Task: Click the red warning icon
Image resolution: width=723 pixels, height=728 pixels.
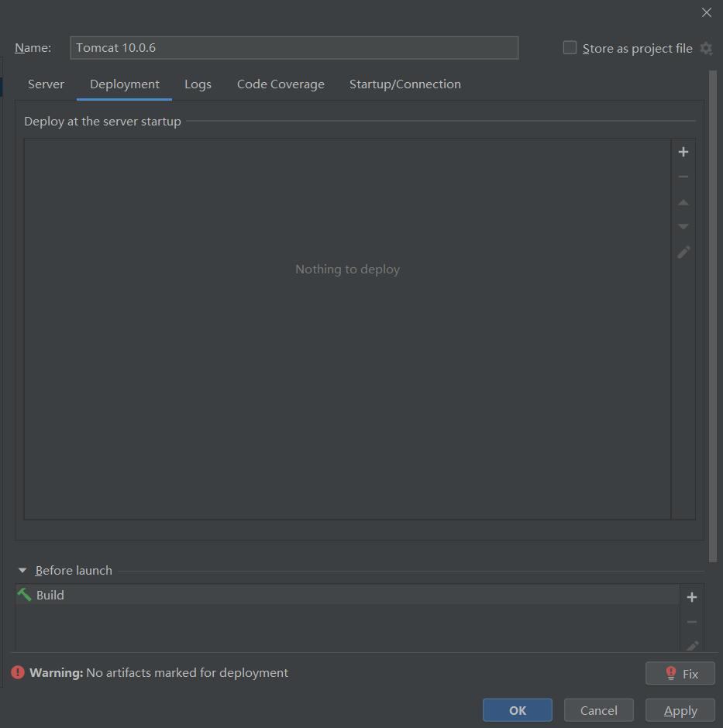Action: 18,672
